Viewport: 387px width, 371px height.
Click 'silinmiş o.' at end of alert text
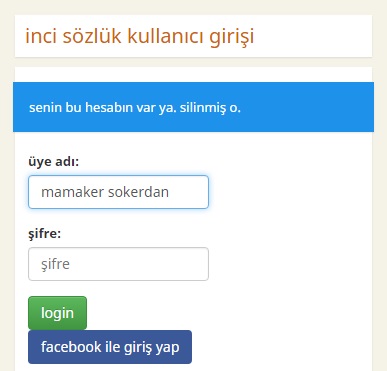click(210, 107)
